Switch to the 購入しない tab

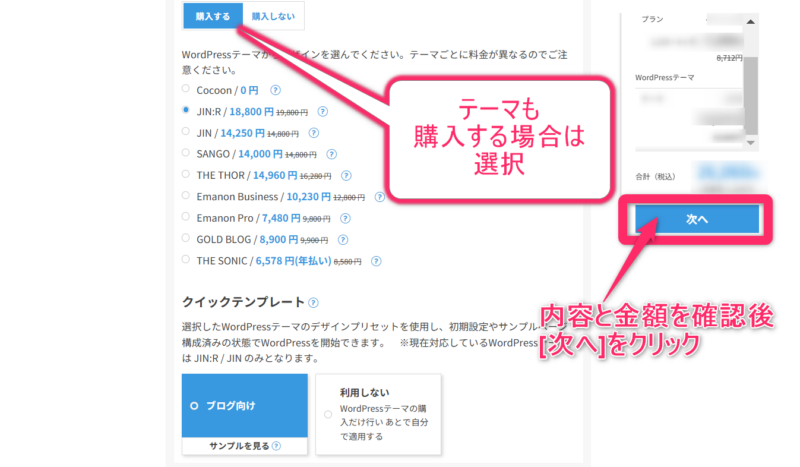pyautogui.click(x=273, y=16)
